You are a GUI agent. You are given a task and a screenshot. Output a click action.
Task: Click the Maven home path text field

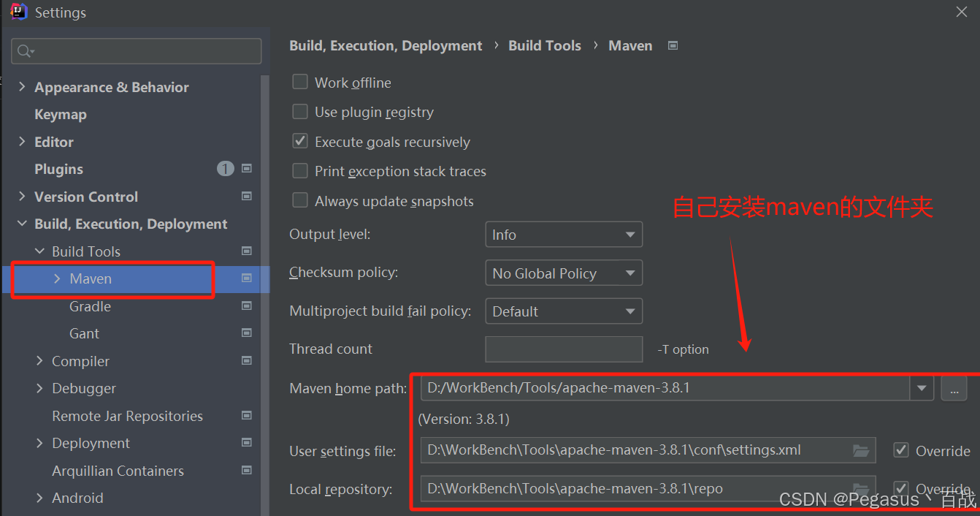(665, 388)
